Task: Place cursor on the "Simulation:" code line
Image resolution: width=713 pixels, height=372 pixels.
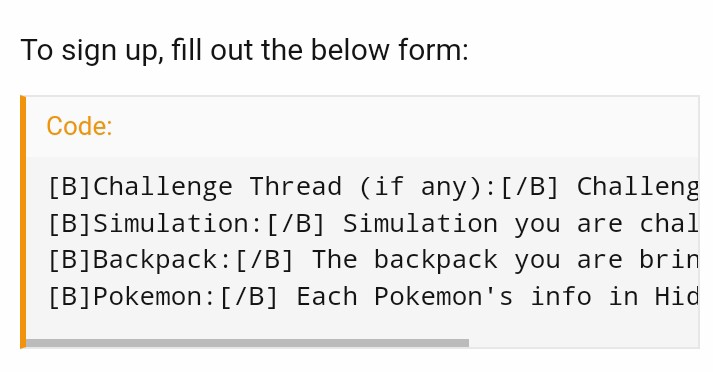Action: pos(373,223)
